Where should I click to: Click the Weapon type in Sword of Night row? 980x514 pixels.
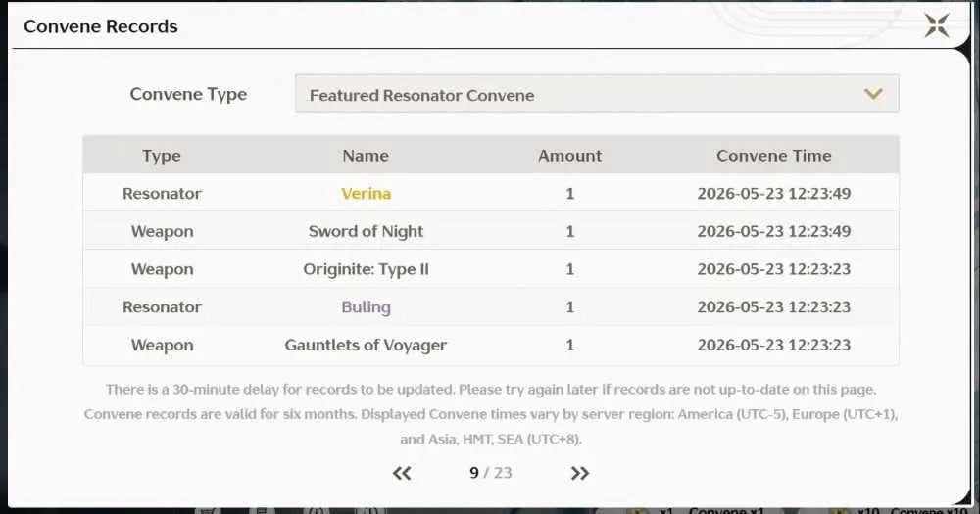point(162,232)
